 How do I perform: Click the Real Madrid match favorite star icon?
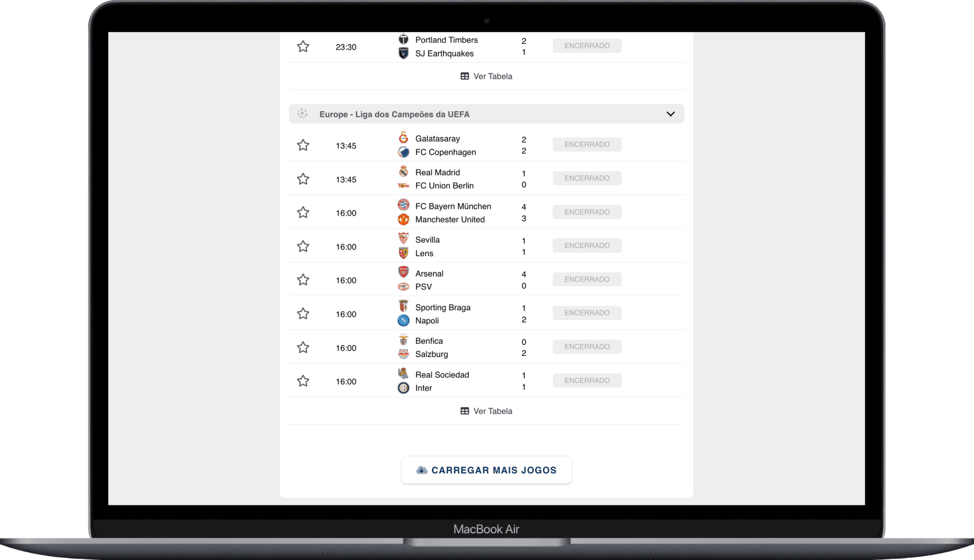(x=305, y=179)
